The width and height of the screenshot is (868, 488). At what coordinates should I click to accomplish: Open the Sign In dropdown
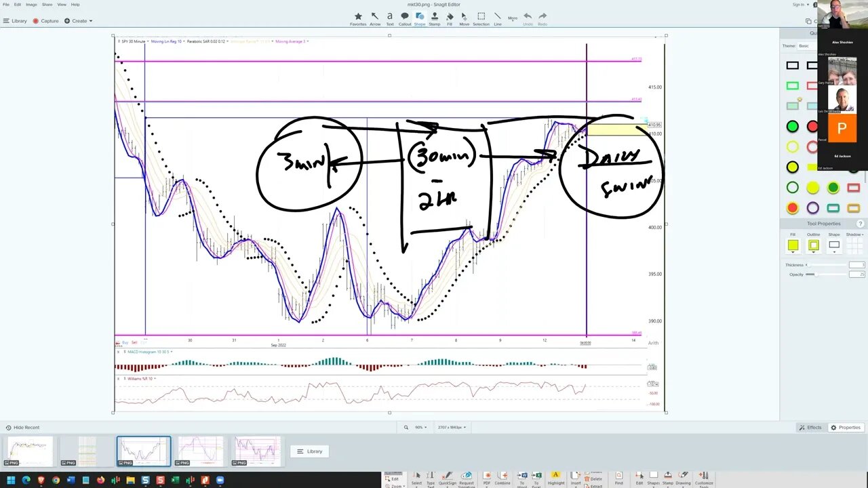(x=800, y=5)
